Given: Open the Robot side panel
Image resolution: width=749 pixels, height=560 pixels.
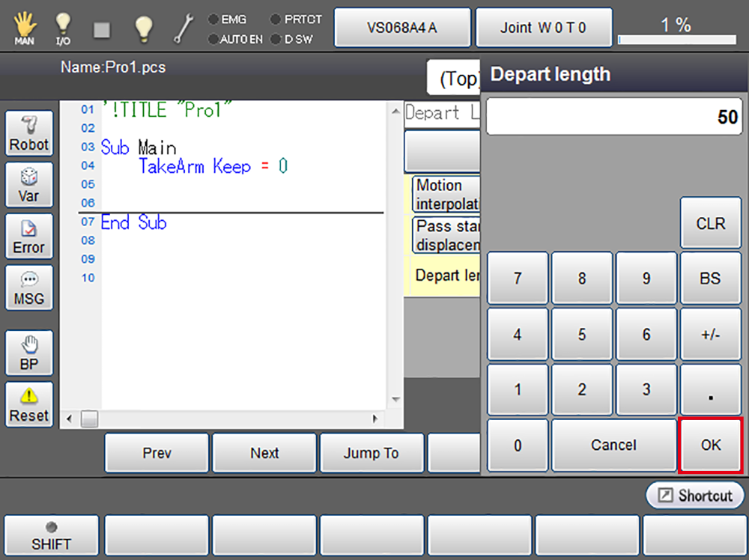Looking at the screenshot, I should [x=29, y=134].
